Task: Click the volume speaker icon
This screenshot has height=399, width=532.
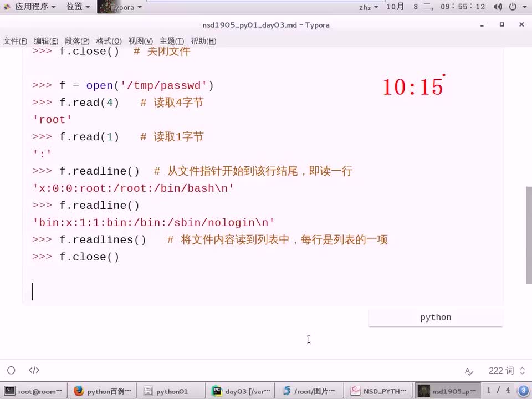Action: click(x=498, y=7)
